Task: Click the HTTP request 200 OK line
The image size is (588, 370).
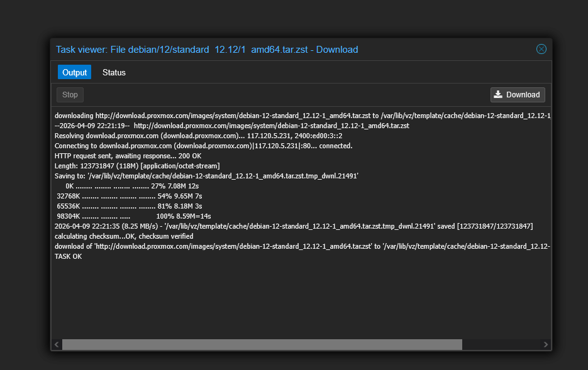Action: point(128,156)
